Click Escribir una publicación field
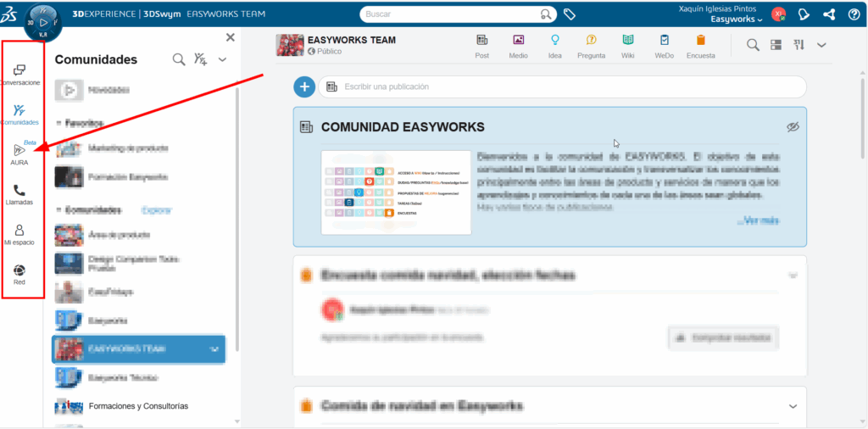 coord(563,87)
